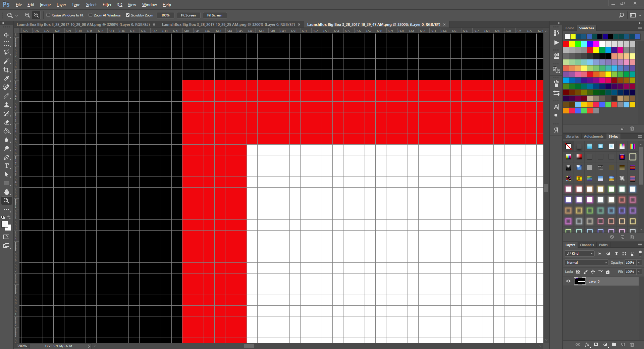
Task: Open the Filter menu
Action: click(x=107, y=5)
